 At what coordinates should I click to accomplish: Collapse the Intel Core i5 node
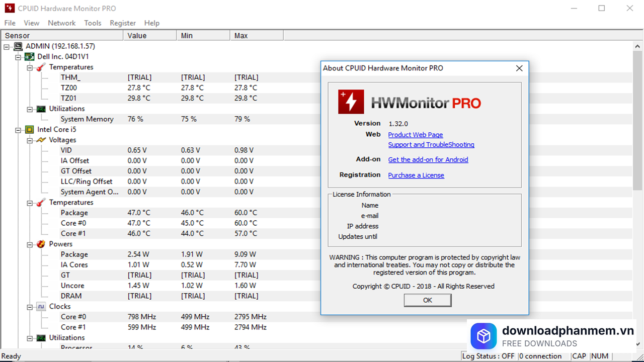click(x=17, y=129)
